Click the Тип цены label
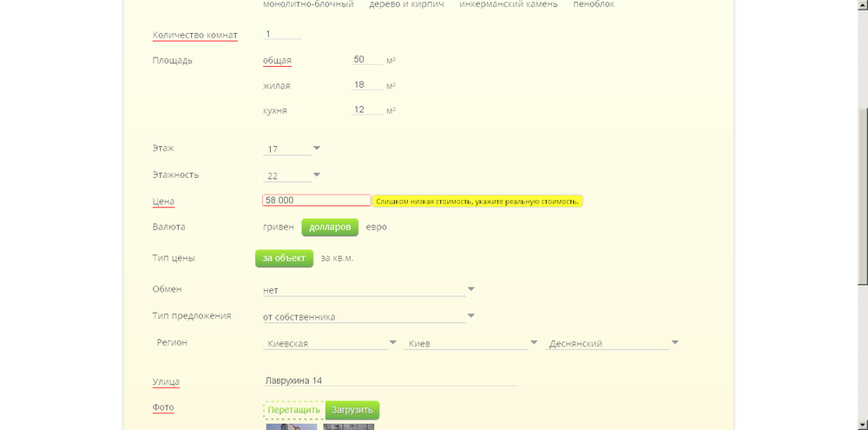868x430 pixels. click(174, 258)
